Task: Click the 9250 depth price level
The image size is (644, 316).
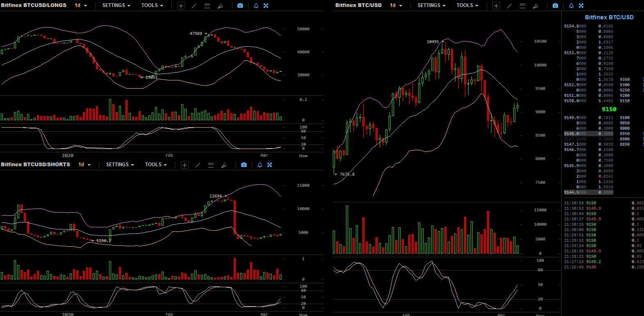Action: point(625,90)
